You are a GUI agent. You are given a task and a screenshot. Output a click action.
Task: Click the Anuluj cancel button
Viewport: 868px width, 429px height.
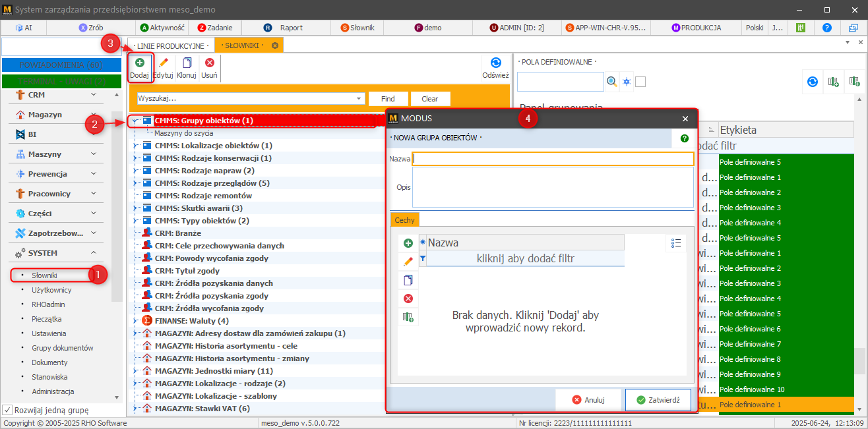pos(588,399)
